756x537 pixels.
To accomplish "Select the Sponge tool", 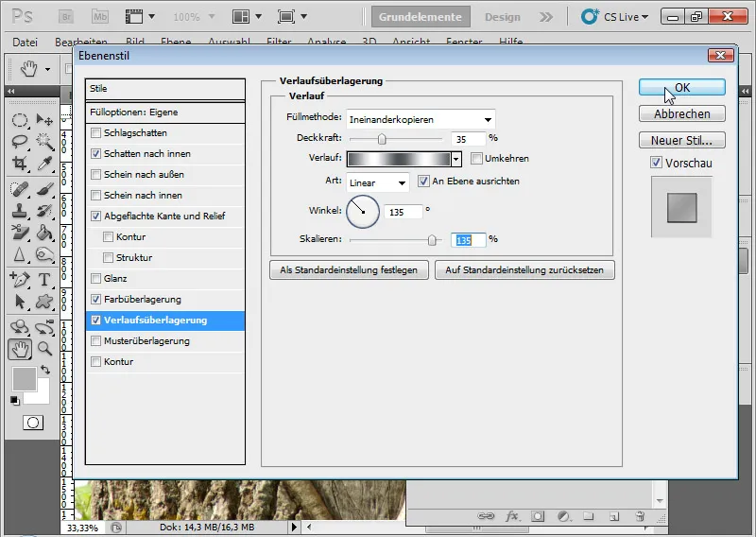I will (44, 253).
